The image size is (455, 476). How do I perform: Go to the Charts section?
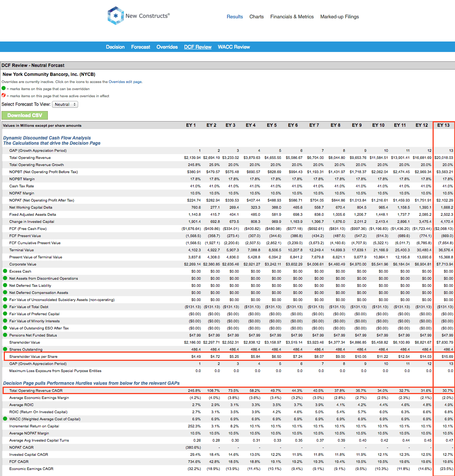point(256,16)
